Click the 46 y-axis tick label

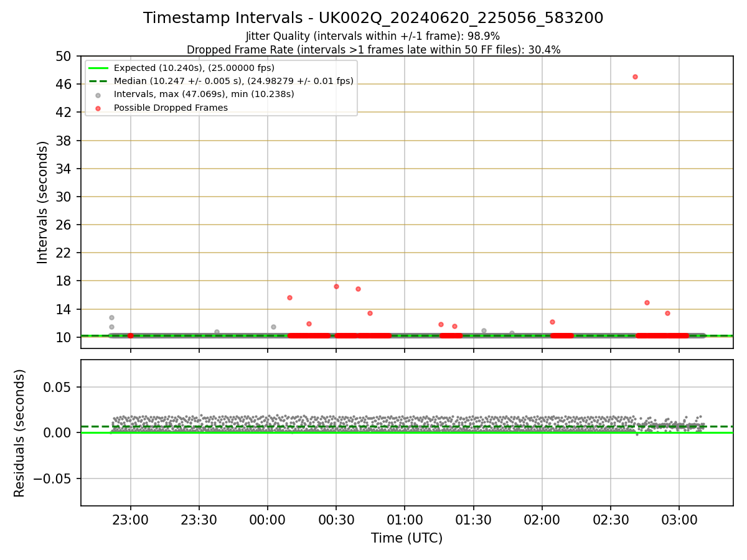[x=65, y=84]
